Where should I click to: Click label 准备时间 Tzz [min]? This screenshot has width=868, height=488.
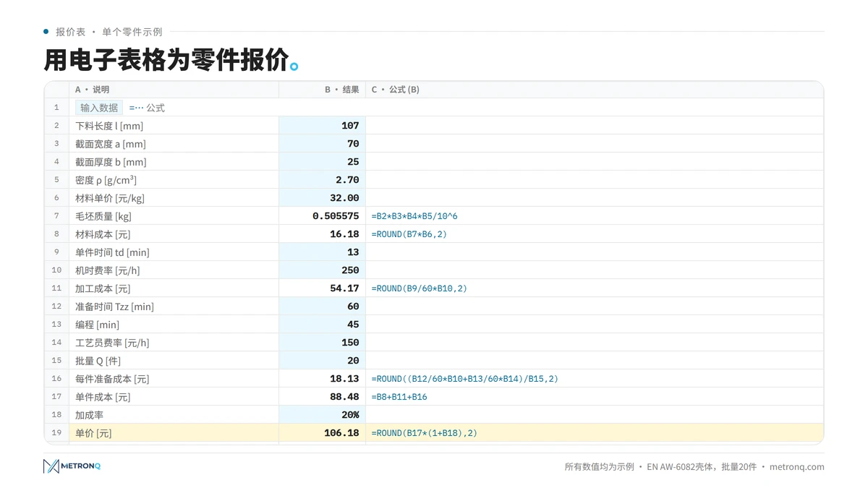pos(114,307)
